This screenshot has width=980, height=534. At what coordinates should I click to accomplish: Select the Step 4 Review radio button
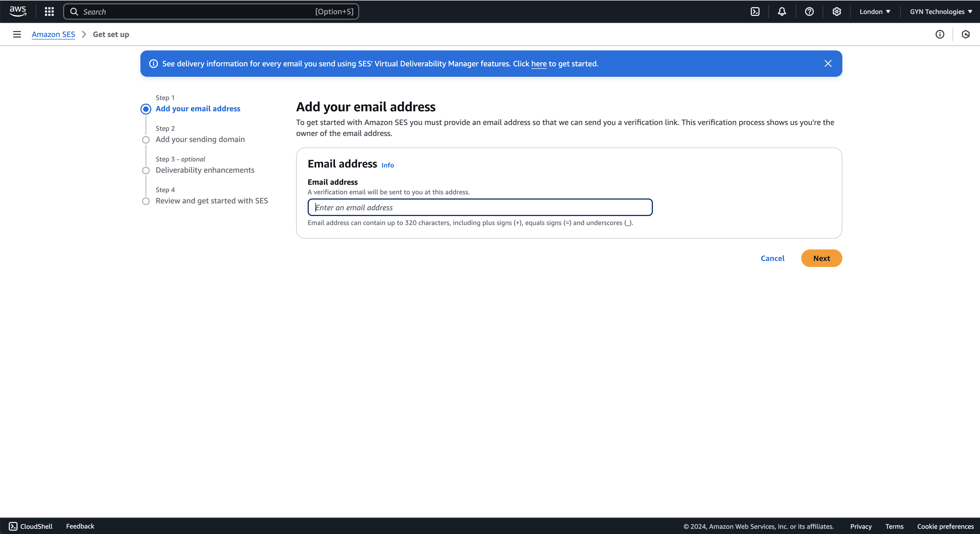[146, 201]
